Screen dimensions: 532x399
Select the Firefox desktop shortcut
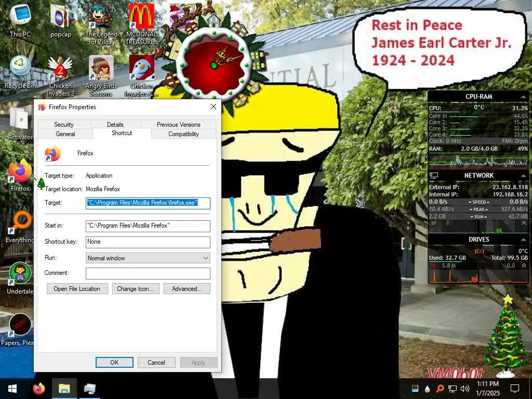pyautogui.click(x=20, y=175)
